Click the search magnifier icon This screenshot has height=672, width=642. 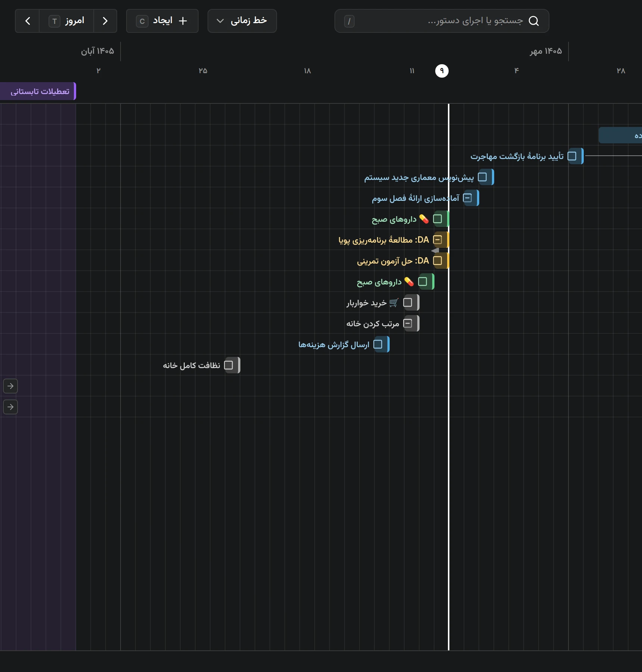click(534, 21)
